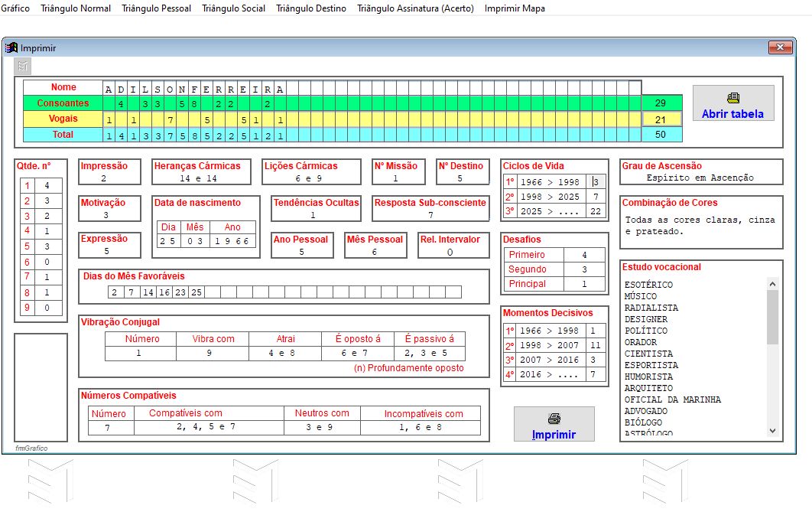Screen dimensions: 812x525
Task: Select ESOTÉRICO in the vocational list
Action: click(648, 285)
